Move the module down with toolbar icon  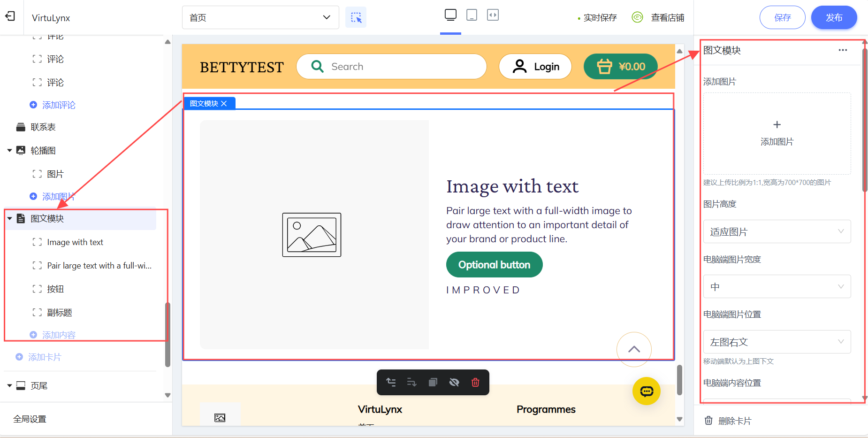click(x=411, y=382)
